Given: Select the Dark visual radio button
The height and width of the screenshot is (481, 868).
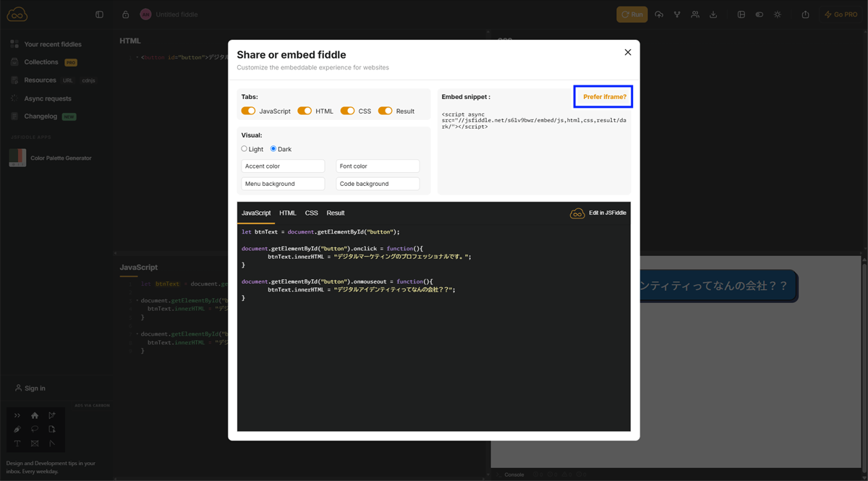Looking at the screenshot, I should (273, 149).
